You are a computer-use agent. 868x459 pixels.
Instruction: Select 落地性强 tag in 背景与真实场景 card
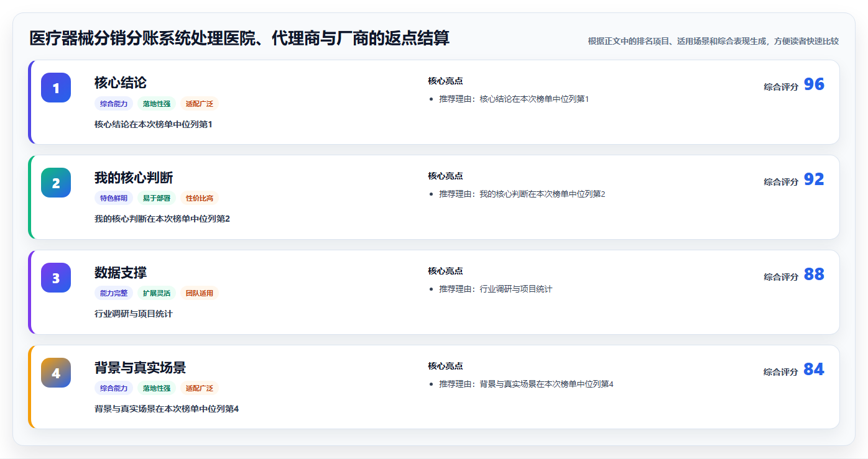(157, 388)
